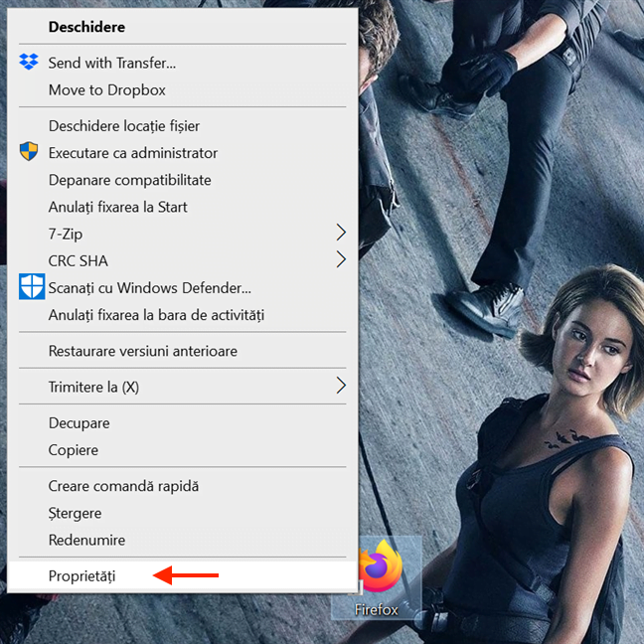Choose Creare comandă rapidă
Image resolution: width=644 pixels, height=644 pixels.
[182, 486]
